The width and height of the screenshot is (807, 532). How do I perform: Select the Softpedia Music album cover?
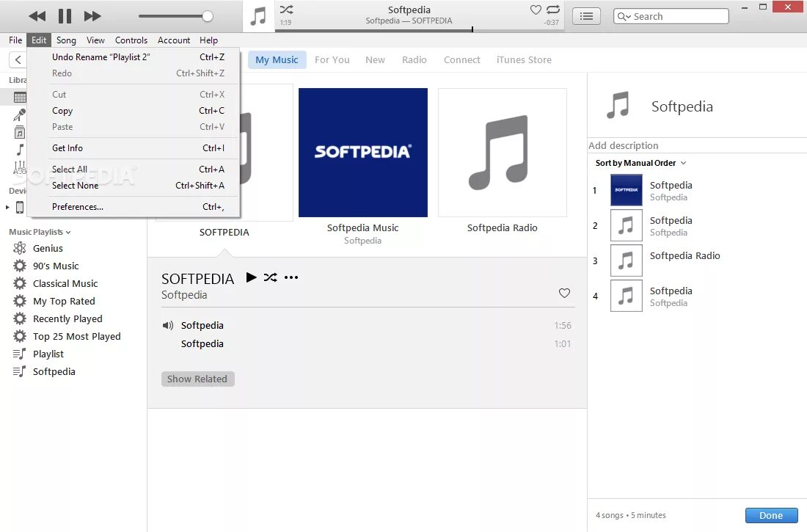point(363,153)
